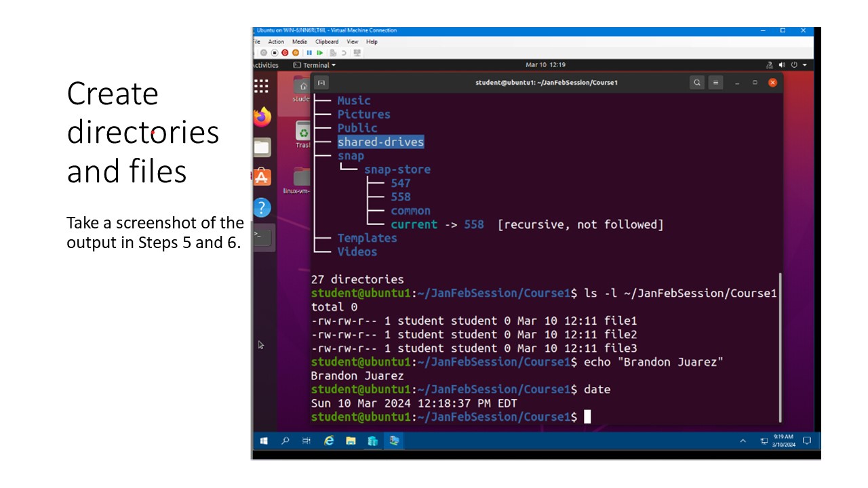Click the terminal search icon
Viewport: 868px width, 488px height.
pyautogui.click(x=696, y=83)
